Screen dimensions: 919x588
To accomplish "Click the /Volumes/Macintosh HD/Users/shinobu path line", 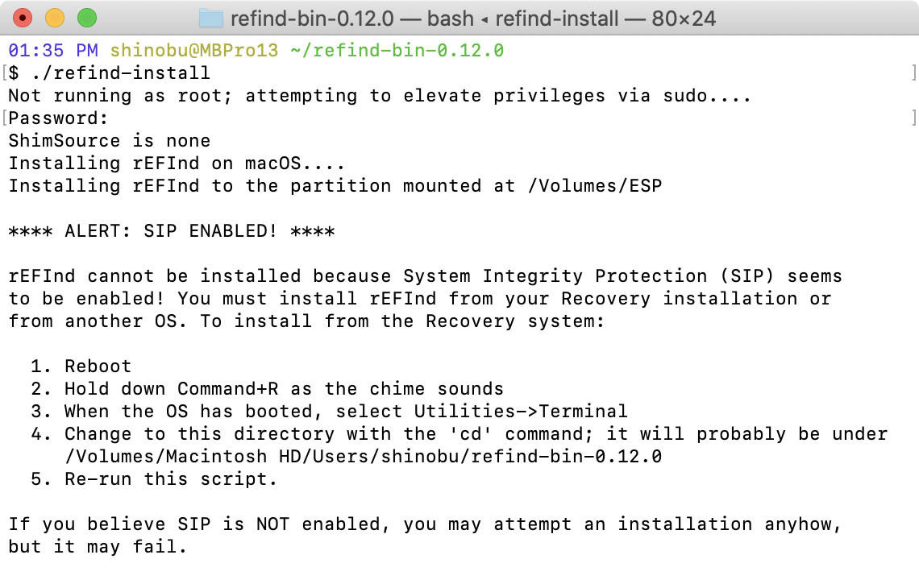I will pos(364,457).
